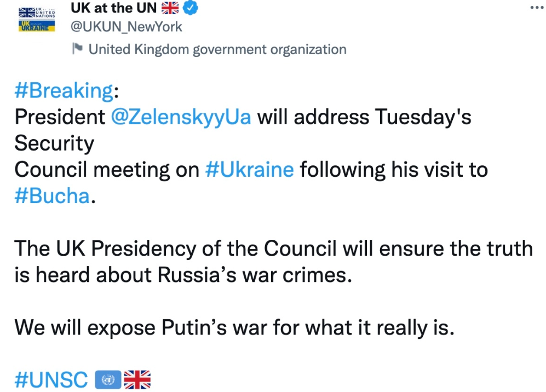Open the #UNSC hashtag
Image resolution: width=546 pixels, height=392 pixels.
pyautogui.click(x=51, y=379)
